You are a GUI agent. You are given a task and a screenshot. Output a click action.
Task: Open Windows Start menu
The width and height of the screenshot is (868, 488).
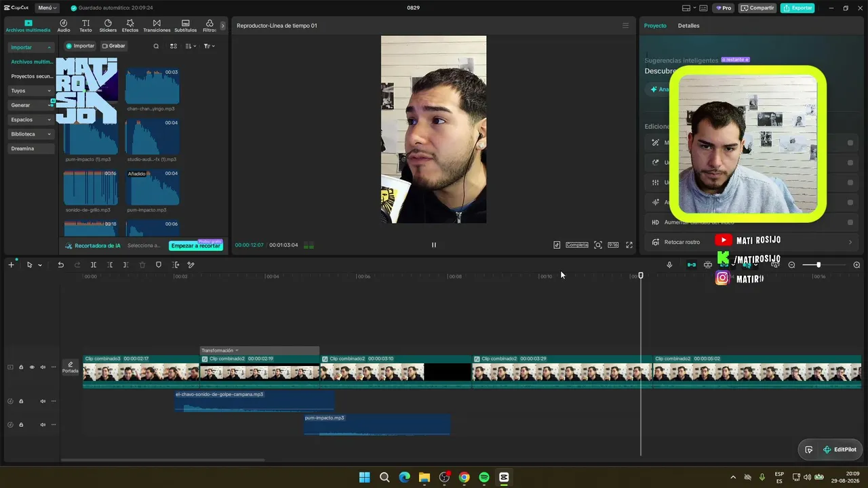click(x=364, y=477)
